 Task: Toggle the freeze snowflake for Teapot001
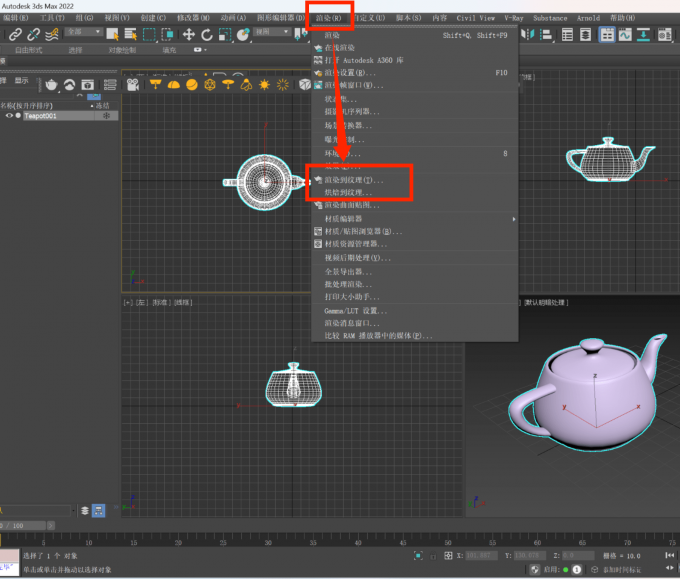coord(106,116)
